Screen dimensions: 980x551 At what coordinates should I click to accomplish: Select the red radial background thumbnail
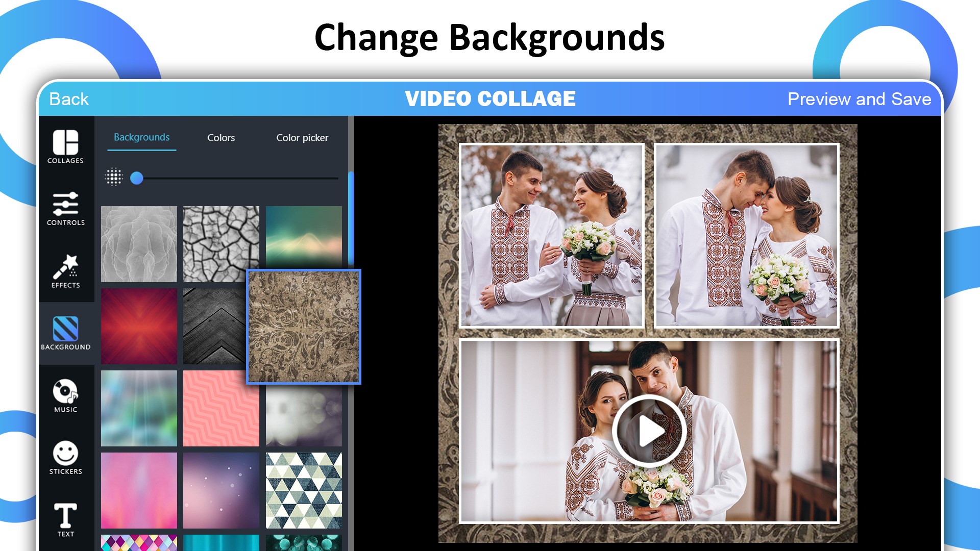(139, 326)
